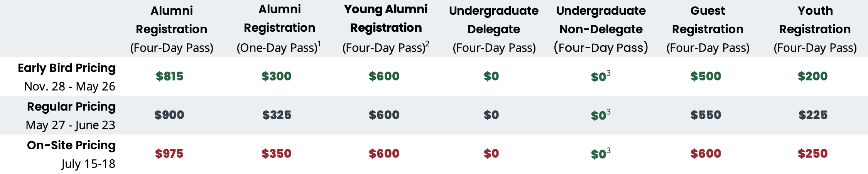
Task: Open footnote 1 on One-Day Pass header
Action: coord(319,43)
